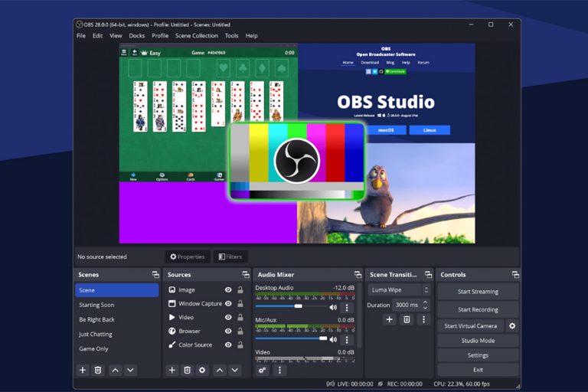Click the OBS color bars logo in preview

click(297, 161)
